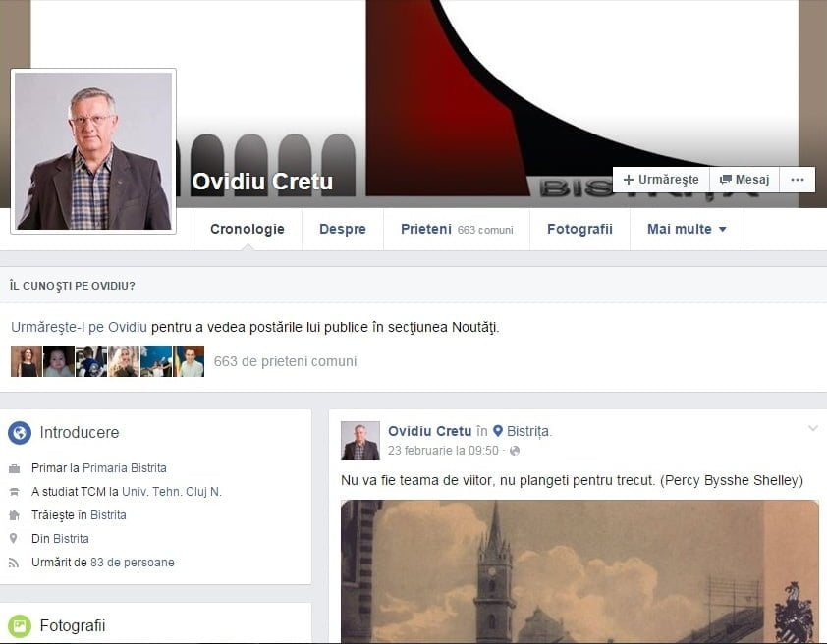Open the three-dots more options button
This screenshot has height=644, width=827.
click(797, 180)
